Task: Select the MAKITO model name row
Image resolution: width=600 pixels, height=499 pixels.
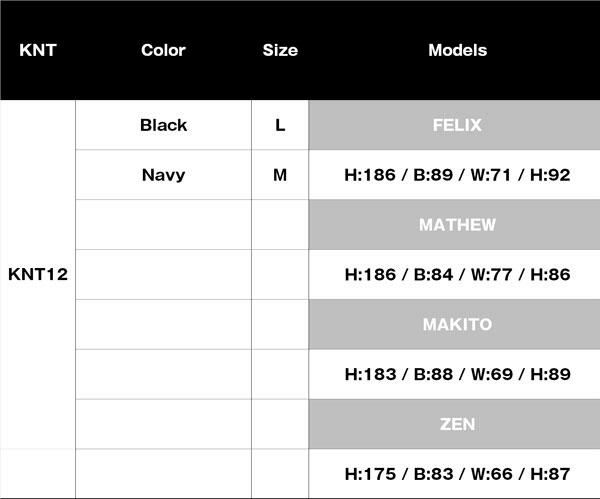Action: 457,325
